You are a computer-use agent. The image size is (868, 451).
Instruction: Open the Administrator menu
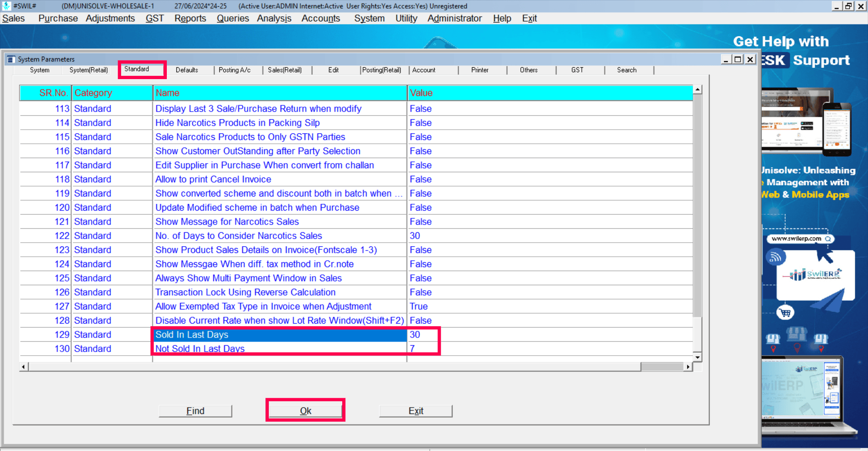(454, 19)
